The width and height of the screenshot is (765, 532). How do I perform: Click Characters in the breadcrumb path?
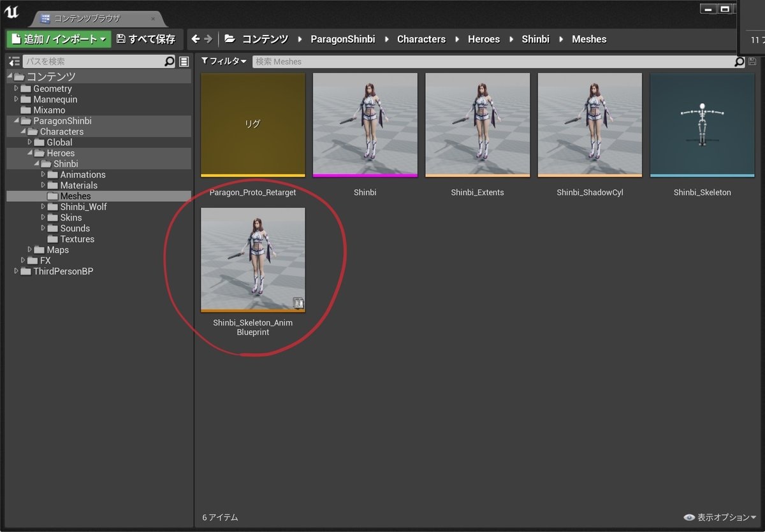click(x=421, y=39)
